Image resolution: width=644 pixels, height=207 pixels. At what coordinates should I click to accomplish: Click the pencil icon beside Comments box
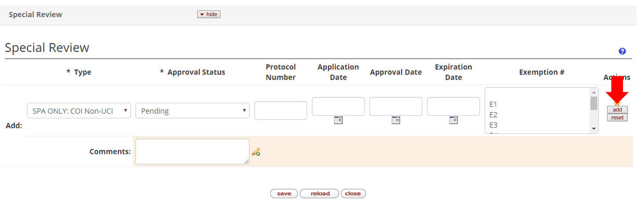pyautogui.click(x=256, y=152)
